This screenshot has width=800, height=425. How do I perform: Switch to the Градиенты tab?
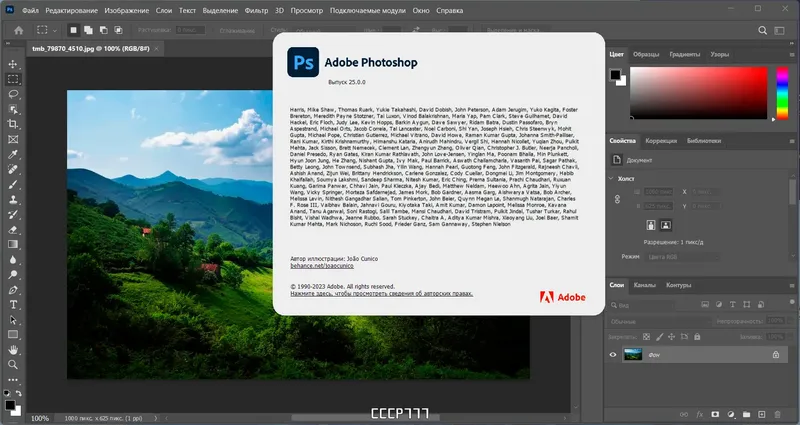point(685,54)
